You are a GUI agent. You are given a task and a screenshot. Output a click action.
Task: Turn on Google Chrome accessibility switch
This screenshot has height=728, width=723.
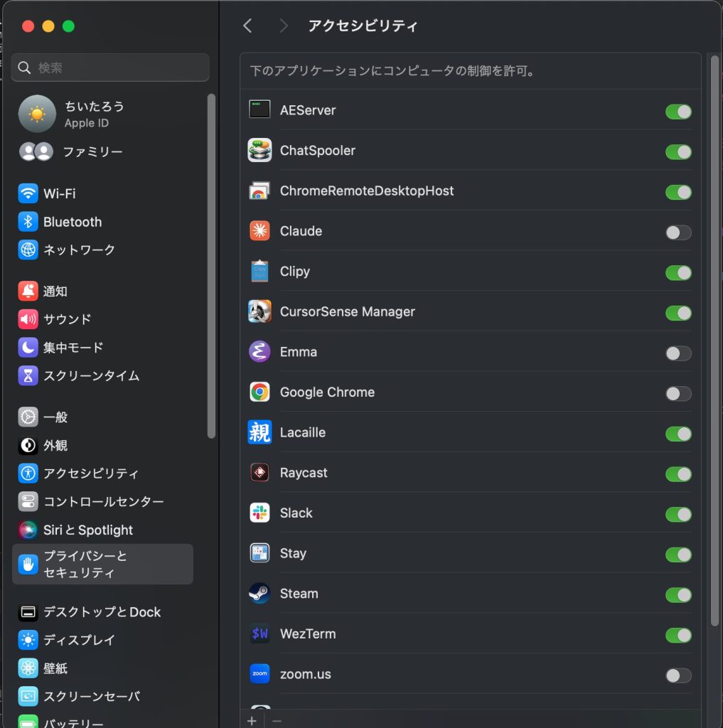(x=678, y=394)
